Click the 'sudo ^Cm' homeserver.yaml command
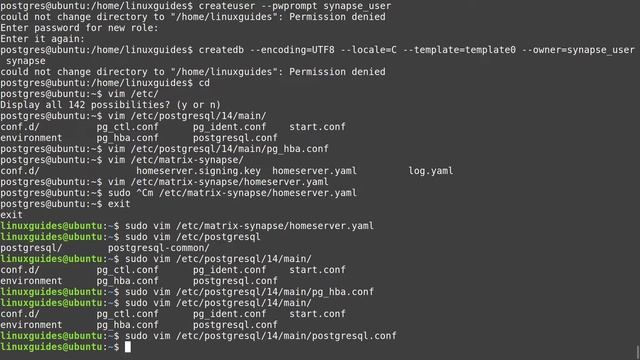 pyautogui.click(x=232, y=193)
